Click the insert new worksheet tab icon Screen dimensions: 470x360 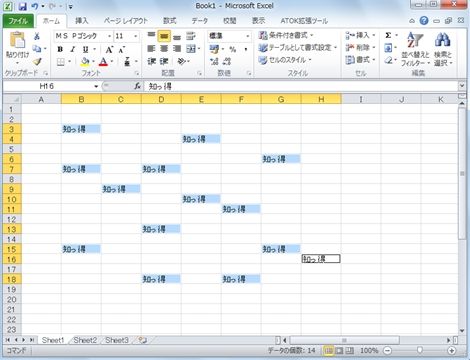(x=143, y=340)
